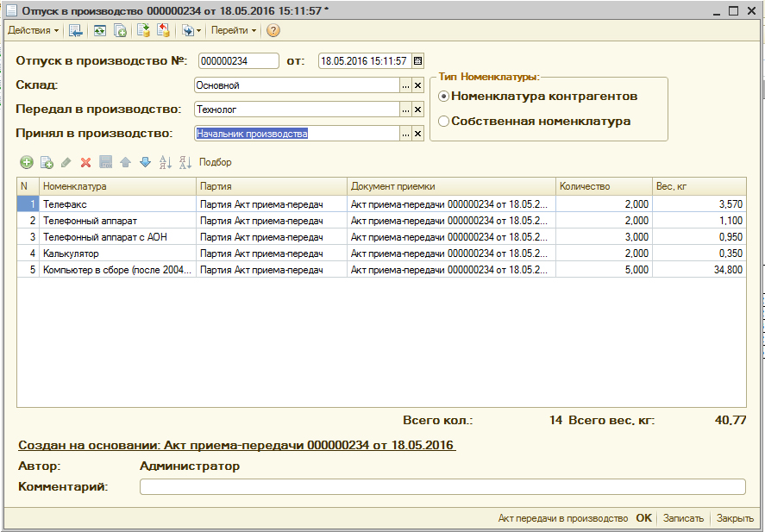This screenshot has width=765, height=532.
Task: Click the Записать button
Action: point(683,519)
